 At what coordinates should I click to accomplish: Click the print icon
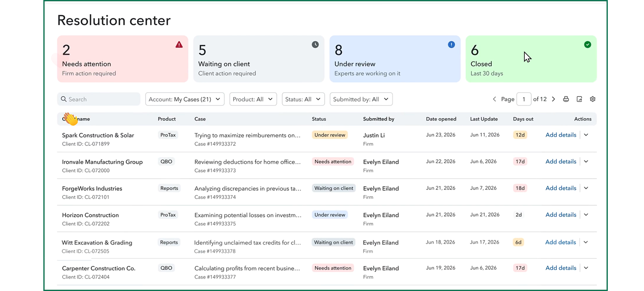click(x=566, y=99)
